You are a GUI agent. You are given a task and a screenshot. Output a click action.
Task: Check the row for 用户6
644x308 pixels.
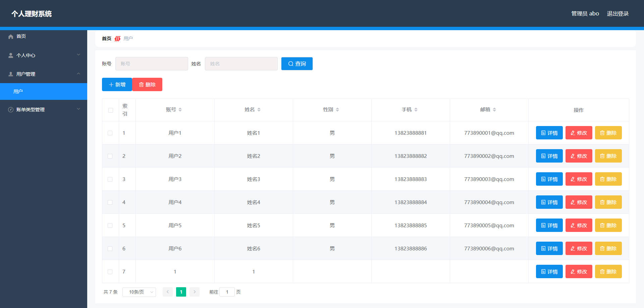[x=110, y=249]
